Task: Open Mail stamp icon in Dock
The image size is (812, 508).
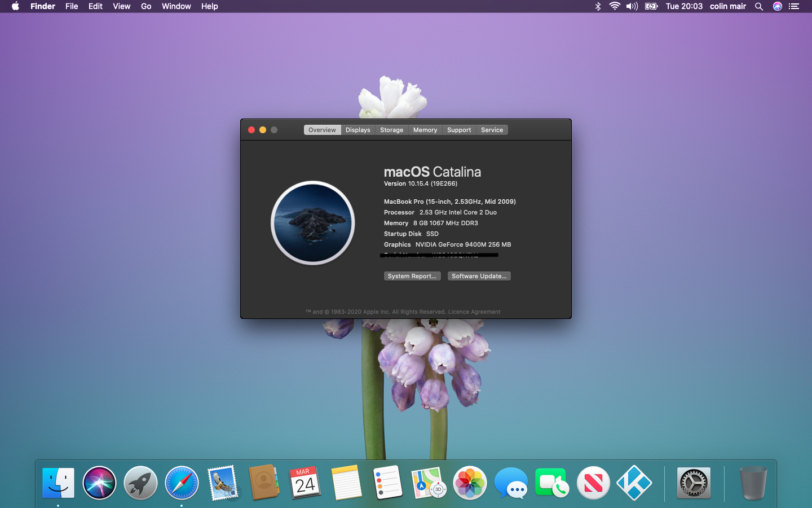Action: pos(223,483)
